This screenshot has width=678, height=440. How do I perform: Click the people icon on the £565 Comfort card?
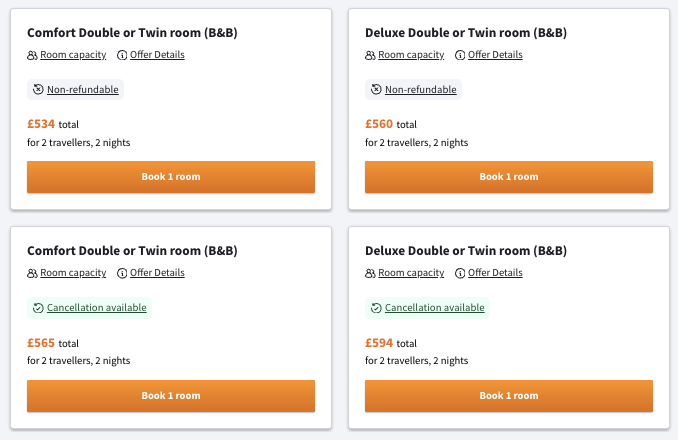[33, 273]
